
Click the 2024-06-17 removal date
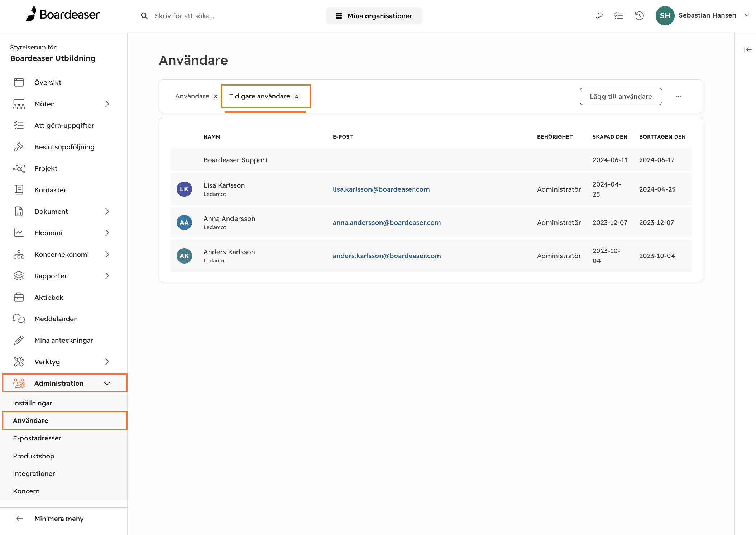coord(657,160)
